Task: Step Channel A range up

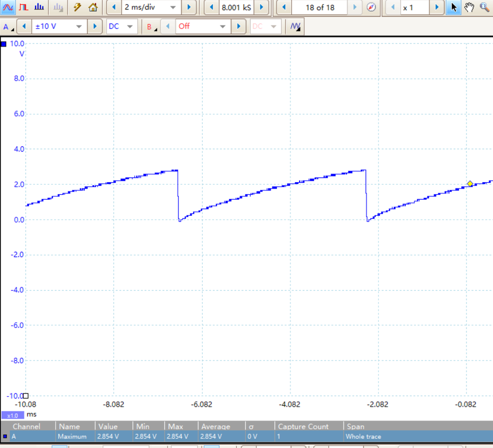Action: [x=95, y=27]
